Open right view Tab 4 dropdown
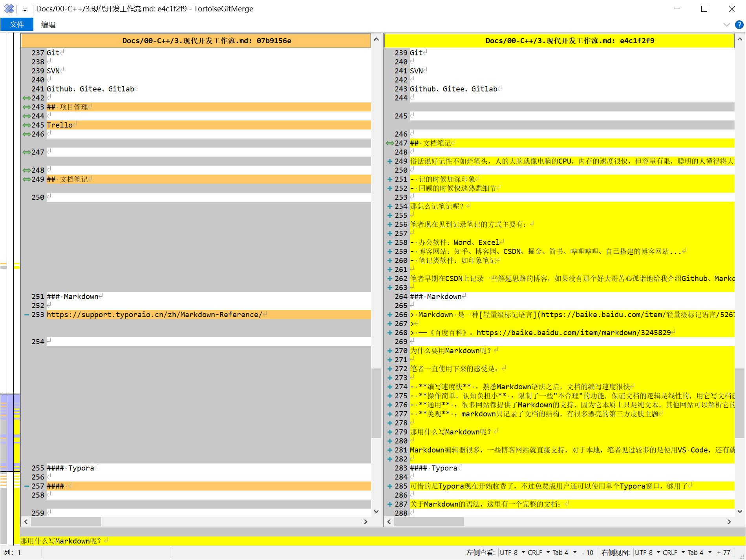This screenshot has height=560, width=746. click(x=699, y=553)
